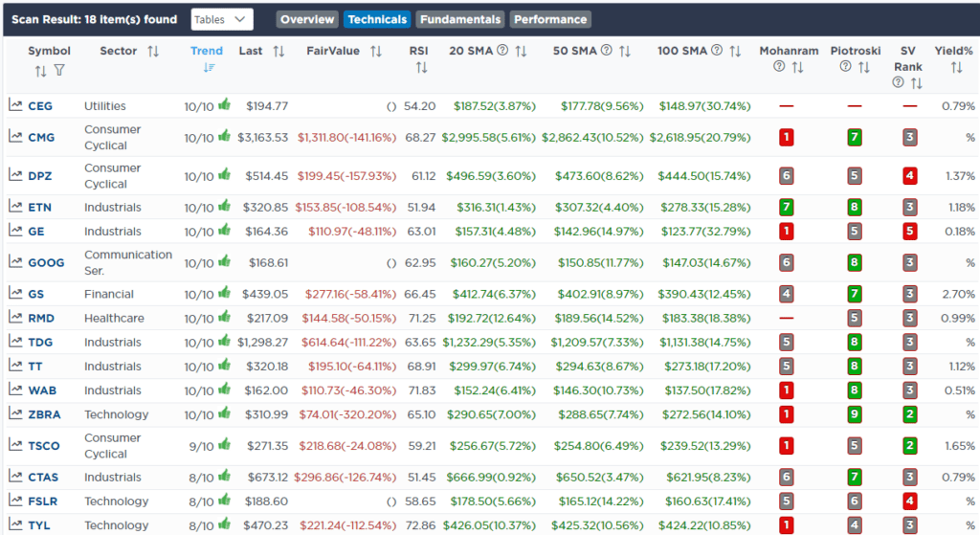This screenshot has width=980, height=535.
Task: Open the ZBRA chart icon
Action: pyautogui.click(x=15, y=413)
